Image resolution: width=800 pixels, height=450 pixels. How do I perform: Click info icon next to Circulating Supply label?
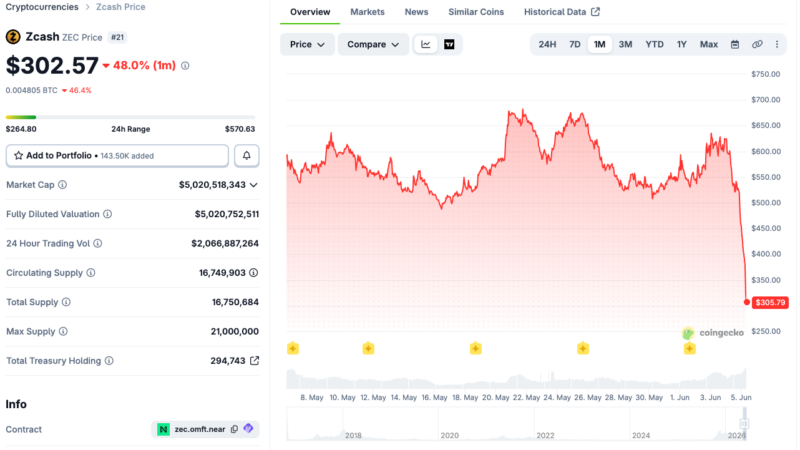[91, 273]
